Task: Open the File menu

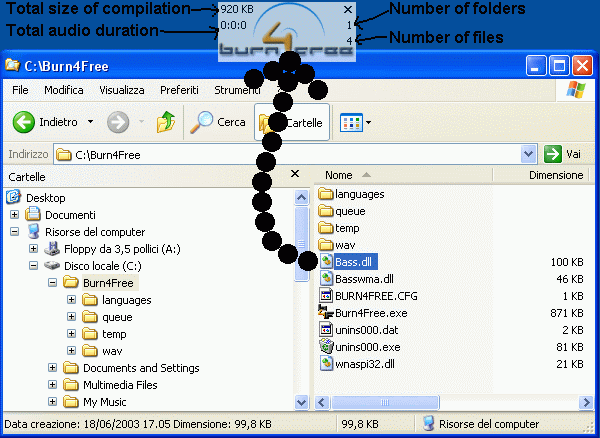Action: coord(20,90)
